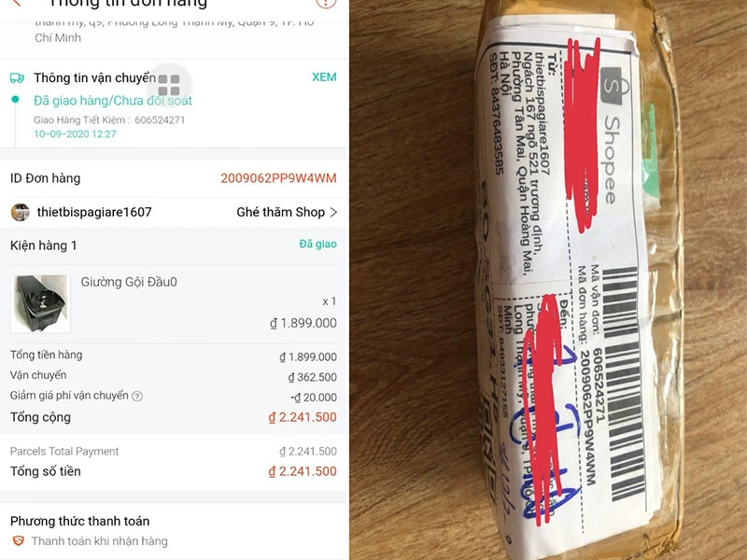
Task: Select the Giường Gội Đầu0 product name
Action: (129, 282)
